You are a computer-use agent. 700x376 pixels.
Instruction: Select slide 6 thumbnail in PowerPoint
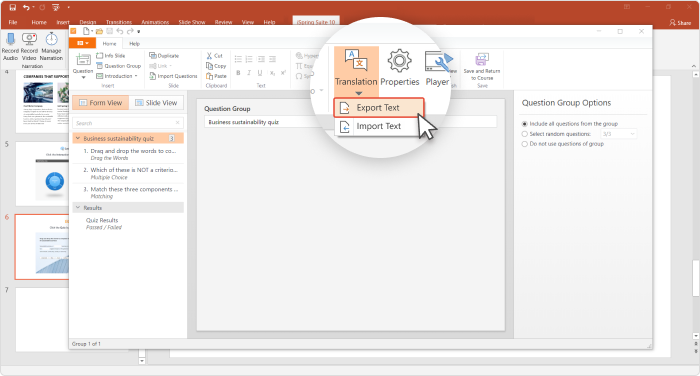[42, 247]
